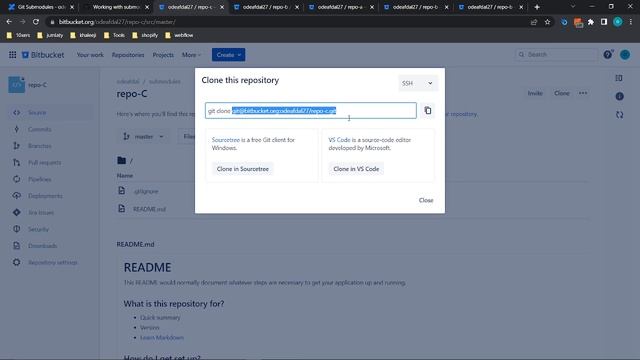Screen dimensions: 640x360
Task: Open the help question mark icon
Action: pos(607,55)
